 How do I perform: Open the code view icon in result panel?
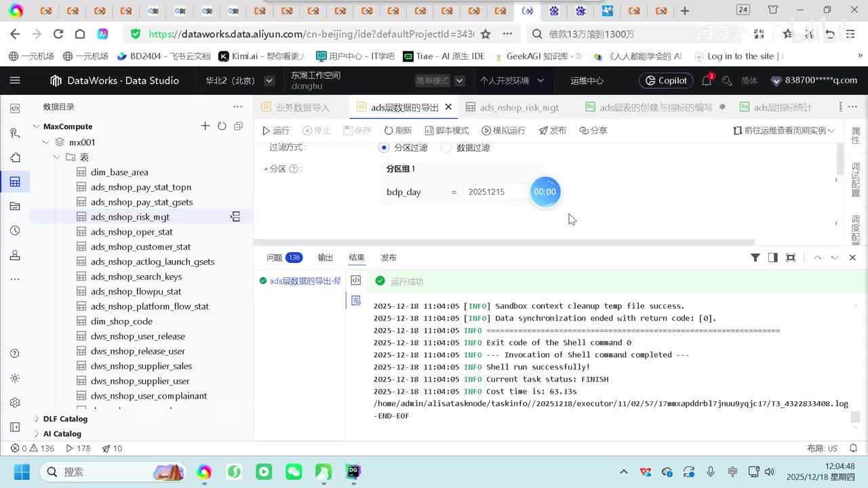point(355,280)
